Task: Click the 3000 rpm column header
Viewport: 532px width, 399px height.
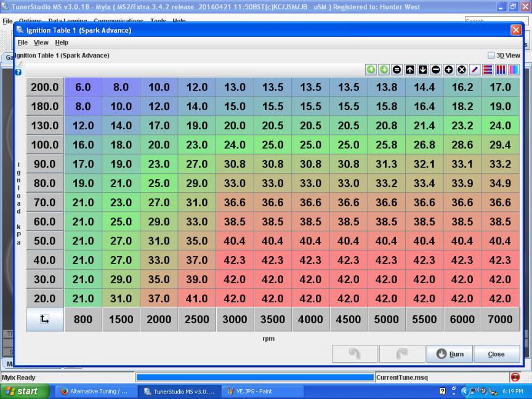Action: pyautogui.click(x=235, y=319)
